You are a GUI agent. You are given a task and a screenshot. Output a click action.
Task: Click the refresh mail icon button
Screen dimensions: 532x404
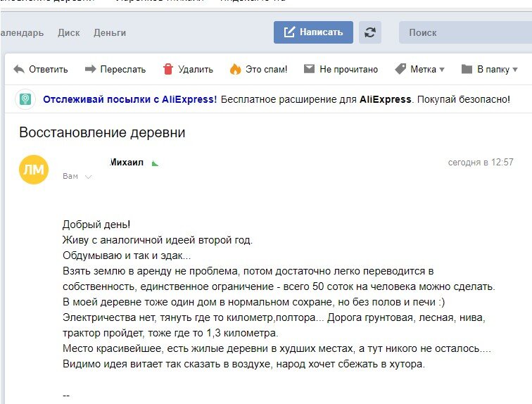370,32
